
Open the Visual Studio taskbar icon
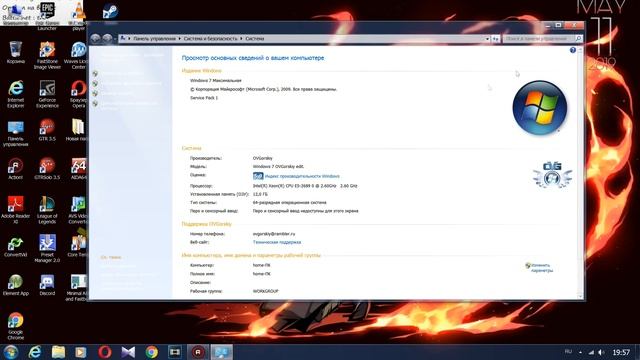pyautogui.click(x=128, y=352)
